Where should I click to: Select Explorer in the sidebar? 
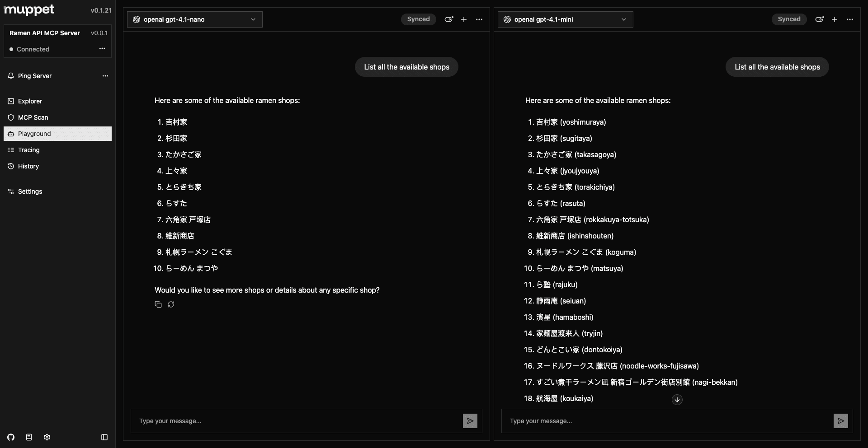pyautogui.click(x=30, y=101)
